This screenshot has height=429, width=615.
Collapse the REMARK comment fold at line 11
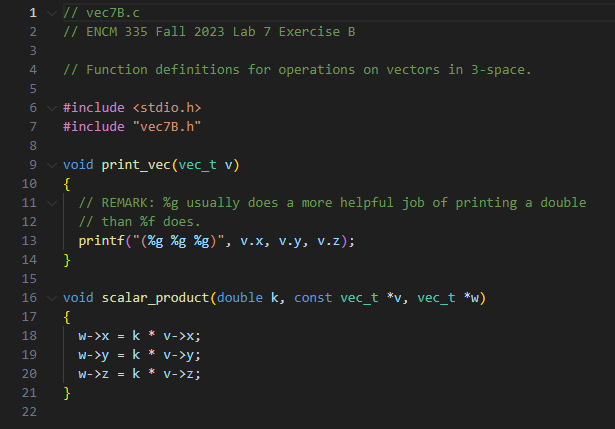click(52, 203)
